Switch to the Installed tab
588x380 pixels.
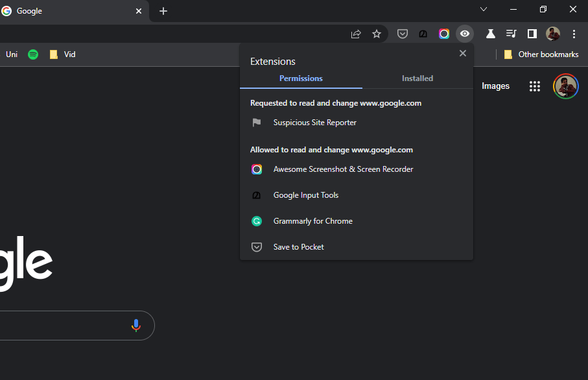[417, 78]
